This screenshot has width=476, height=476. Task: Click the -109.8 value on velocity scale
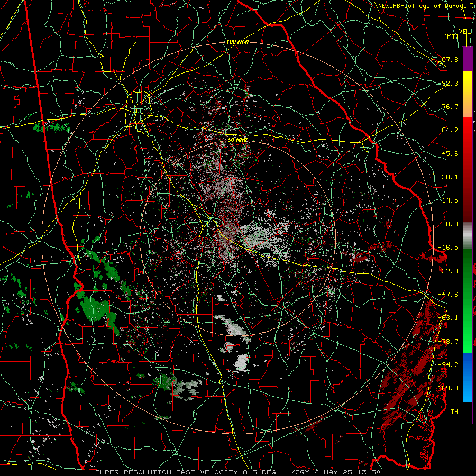(446, 388)
